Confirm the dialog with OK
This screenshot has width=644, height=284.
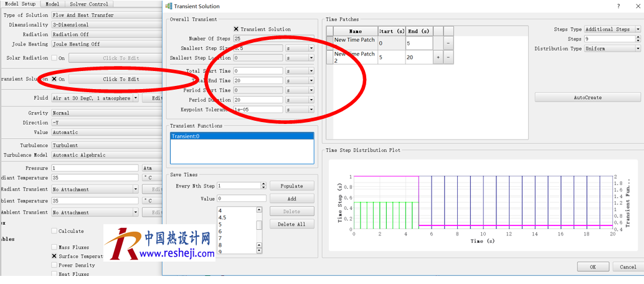click(x=592, y=267)
